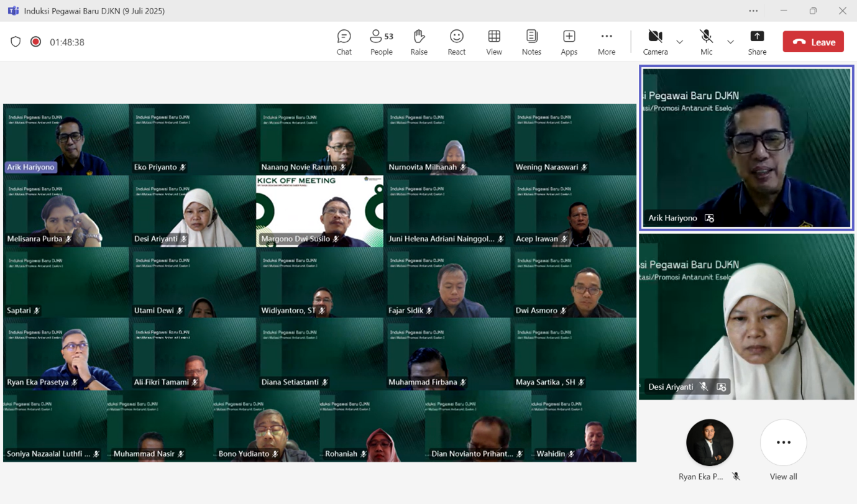
Task: Show the People participants list
Action: 381,42
